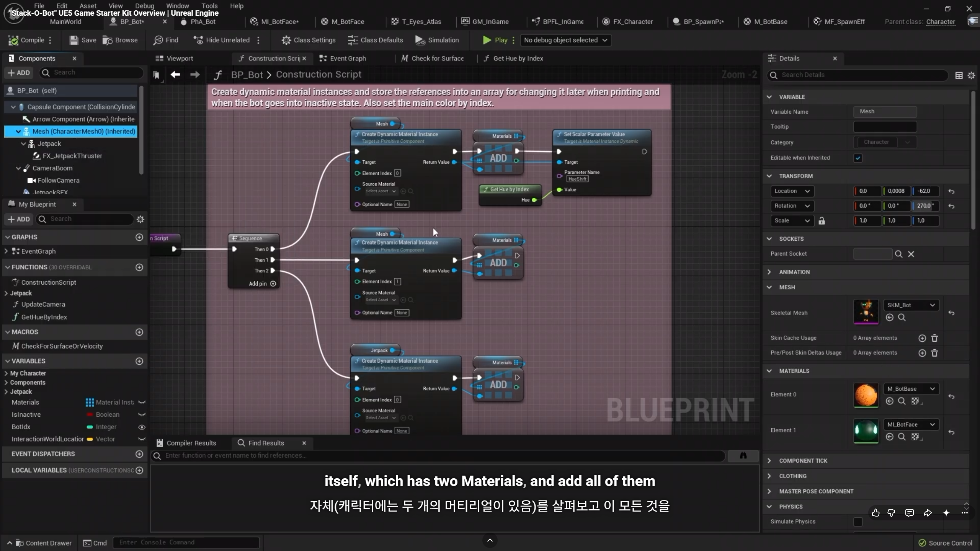Toggle Hide Unrelated nodes
The height and width of the screenshot is (551, 980).
[x=221, y=40]
